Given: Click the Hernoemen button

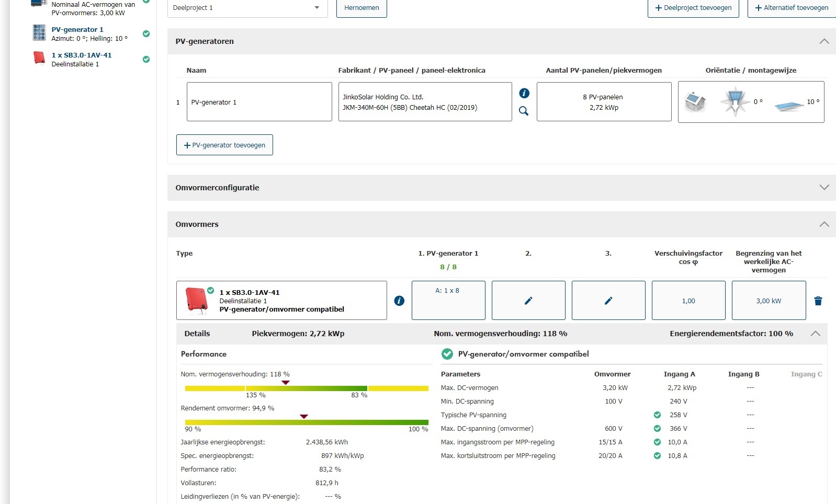Looking at the screenshot, I should [361, 8].
